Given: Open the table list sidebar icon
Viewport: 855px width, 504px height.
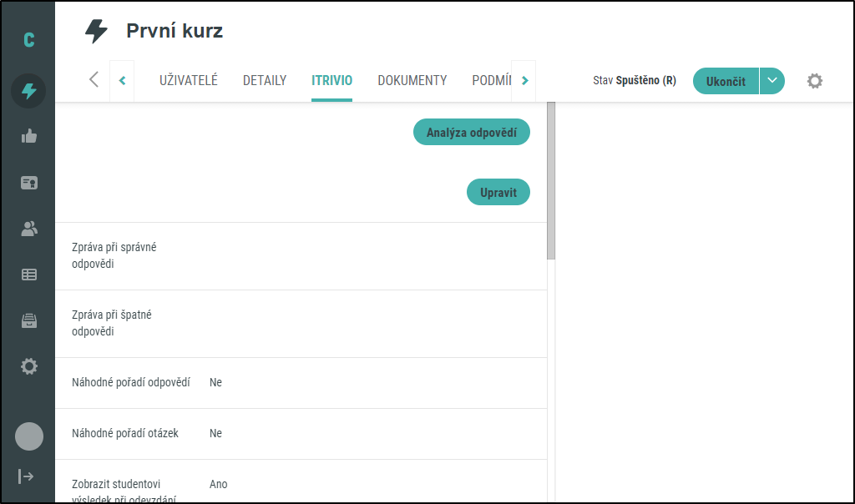Looking at the screenshot, I should pos(28,274).
